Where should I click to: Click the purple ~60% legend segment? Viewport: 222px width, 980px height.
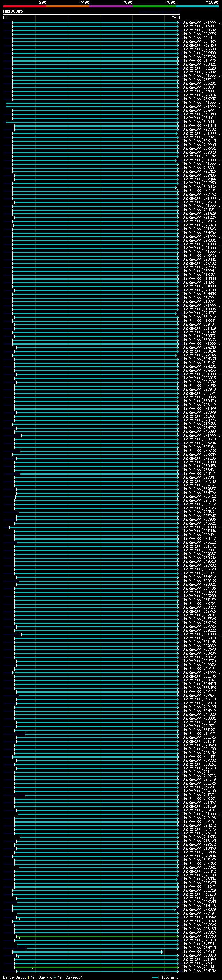111,6
